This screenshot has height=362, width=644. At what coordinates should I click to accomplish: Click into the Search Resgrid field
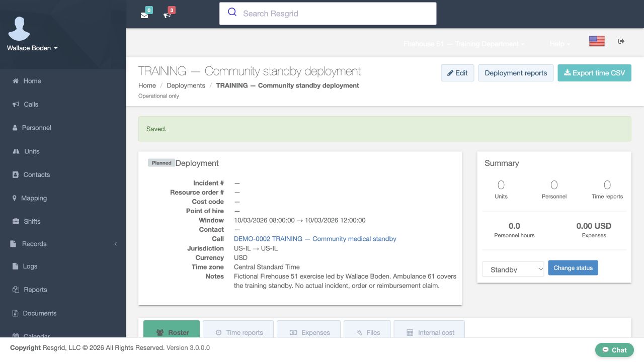click(x=328, y=14)
